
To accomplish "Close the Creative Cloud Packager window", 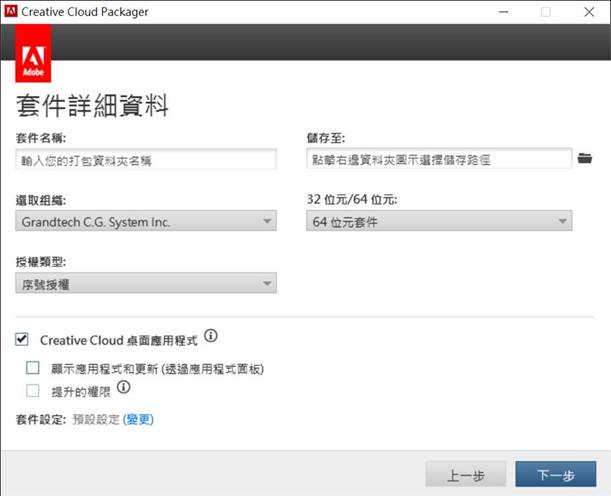I will click(x=589, y=12).
